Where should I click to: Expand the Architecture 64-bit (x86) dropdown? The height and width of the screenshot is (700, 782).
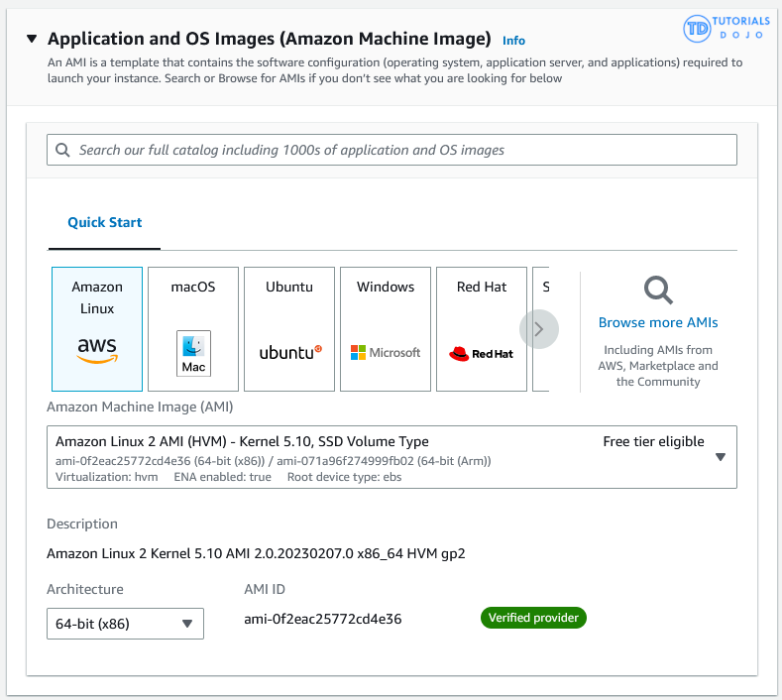coord(125,624)
